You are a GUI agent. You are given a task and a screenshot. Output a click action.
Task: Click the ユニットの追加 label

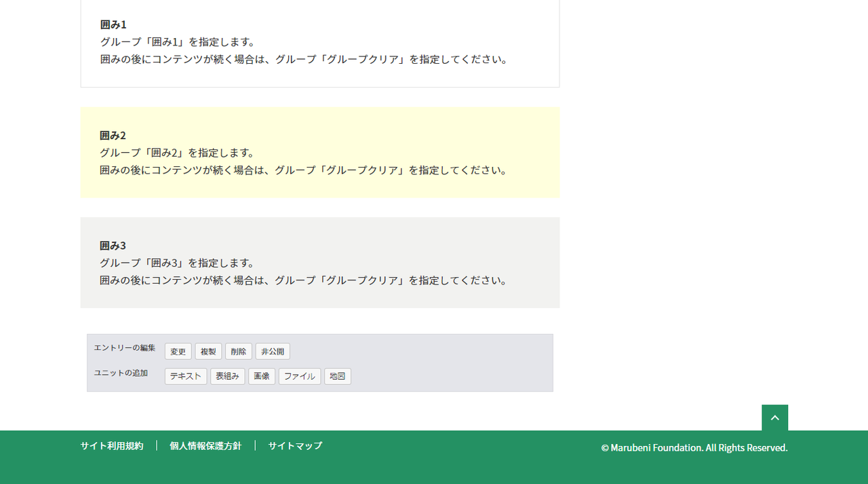point(121,373)
